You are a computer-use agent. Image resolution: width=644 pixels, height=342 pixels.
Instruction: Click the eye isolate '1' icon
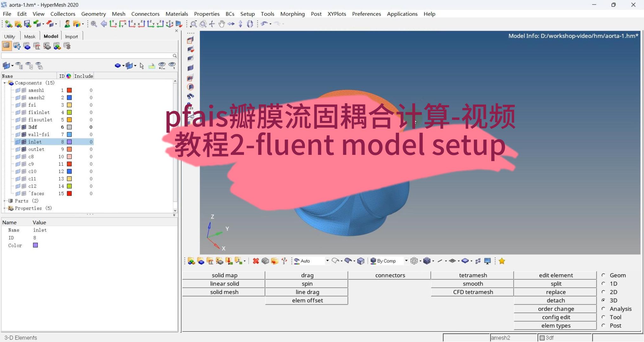[x=172, y=66]
